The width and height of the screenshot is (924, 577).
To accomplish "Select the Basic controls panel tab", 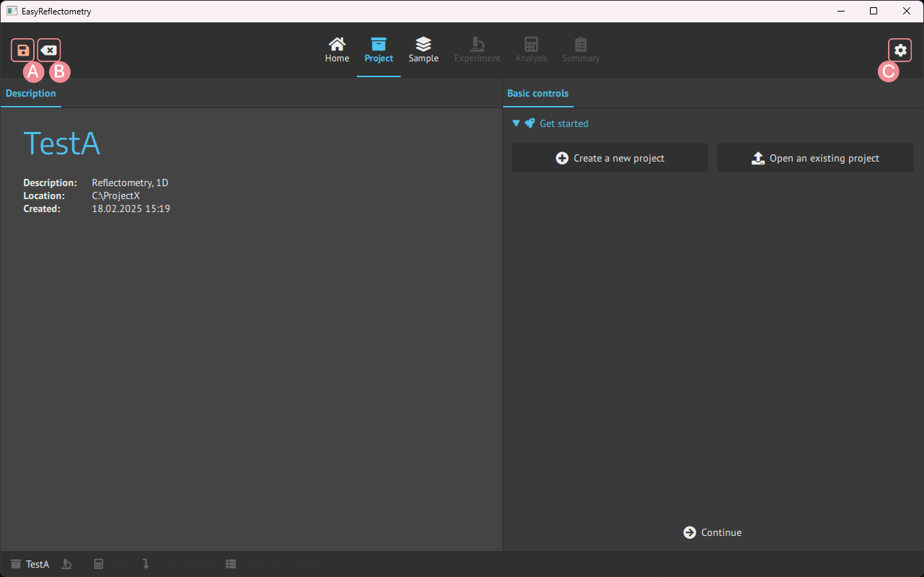I will click(538, 94).
